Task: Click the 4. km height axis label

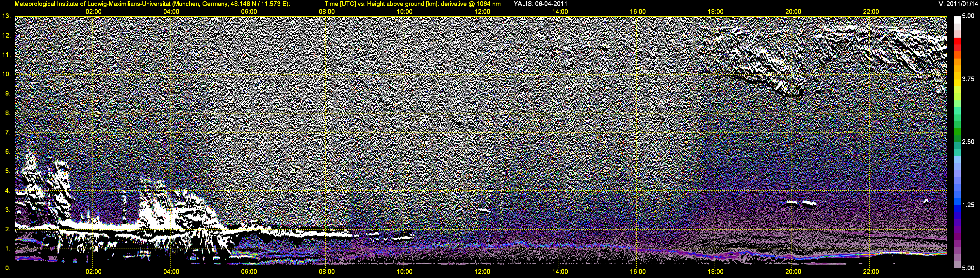Action: tap(8, 190)
